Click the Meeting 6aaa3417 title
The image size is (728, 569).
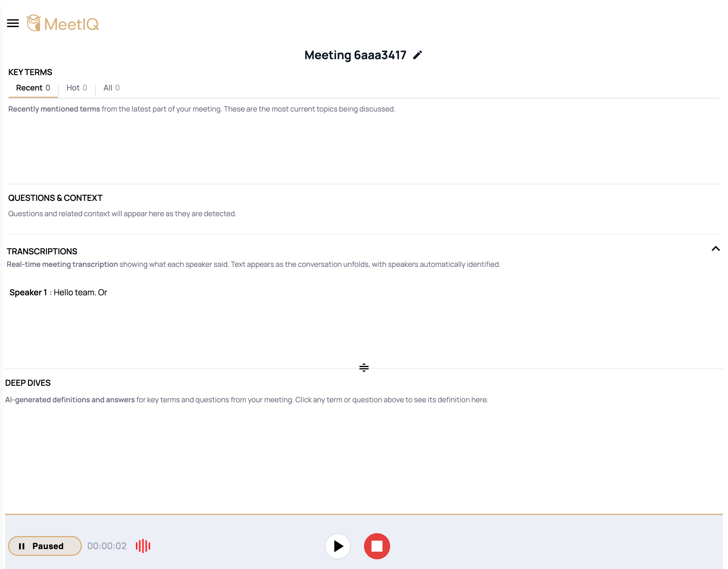coord(355,55)
